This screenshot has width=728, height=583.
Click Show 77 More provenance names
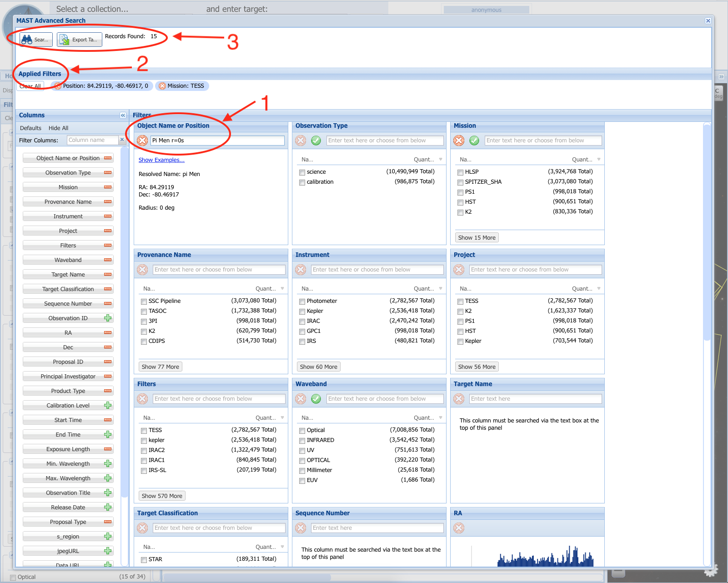(x=160, y=367)
